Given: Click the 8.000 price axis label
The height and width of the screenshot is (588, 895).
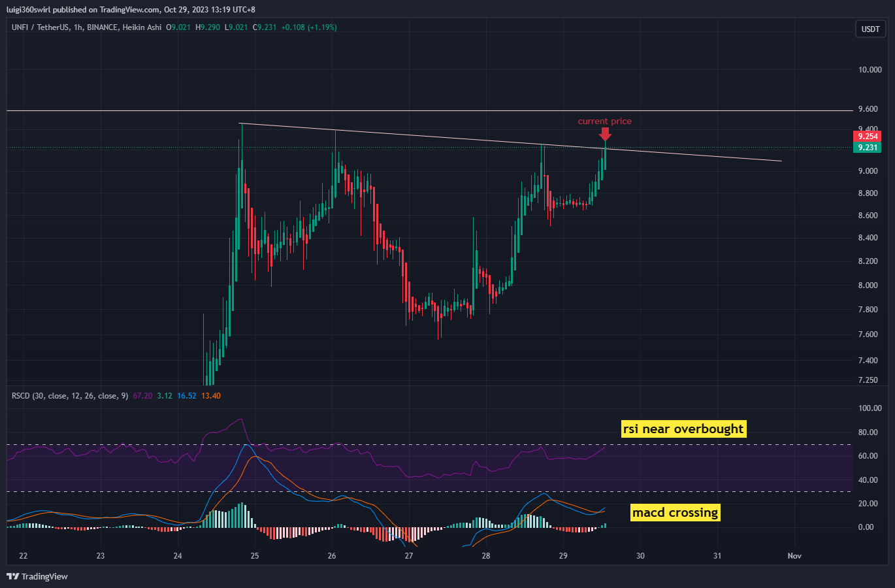Looking at the screenshot, I should pos(868,286).
